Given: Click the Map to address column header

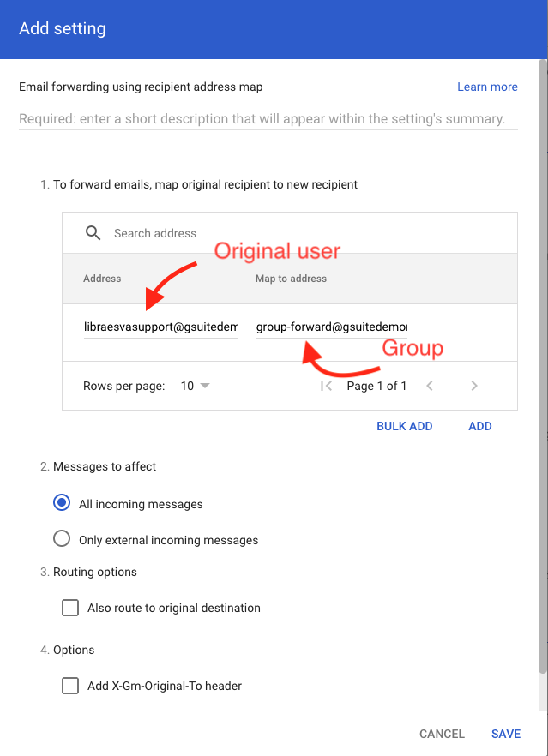Looking at the screenshot, I should point(291,279).
